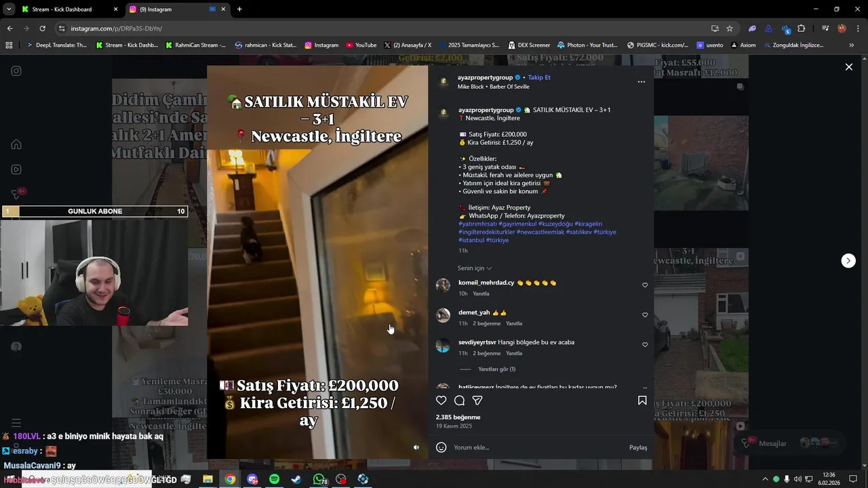Open the ayazpropertygroup profile name in the post header
Screen dimensions: 868x488
pos(486,77)
